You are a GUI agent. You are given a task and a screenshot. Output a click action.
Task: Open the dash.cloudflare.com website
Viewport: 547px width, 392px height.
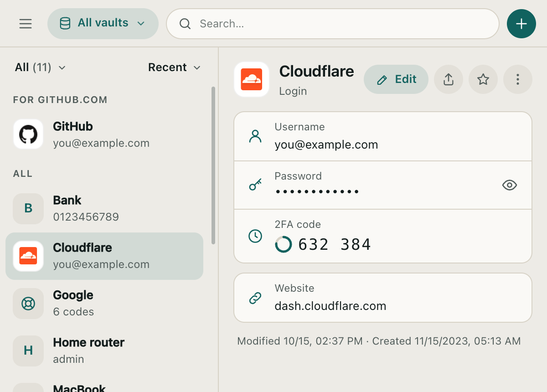pos(383,298)
